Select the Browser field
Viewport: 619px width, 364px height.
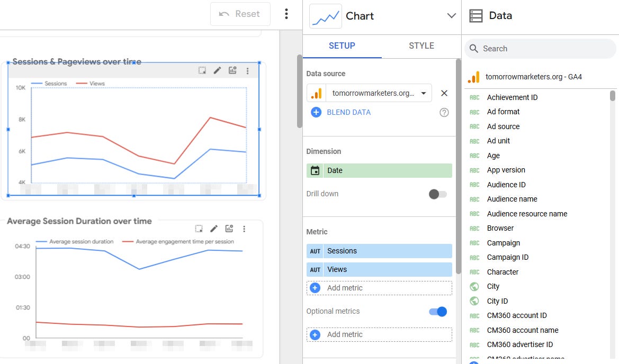[x=500, y=229]
